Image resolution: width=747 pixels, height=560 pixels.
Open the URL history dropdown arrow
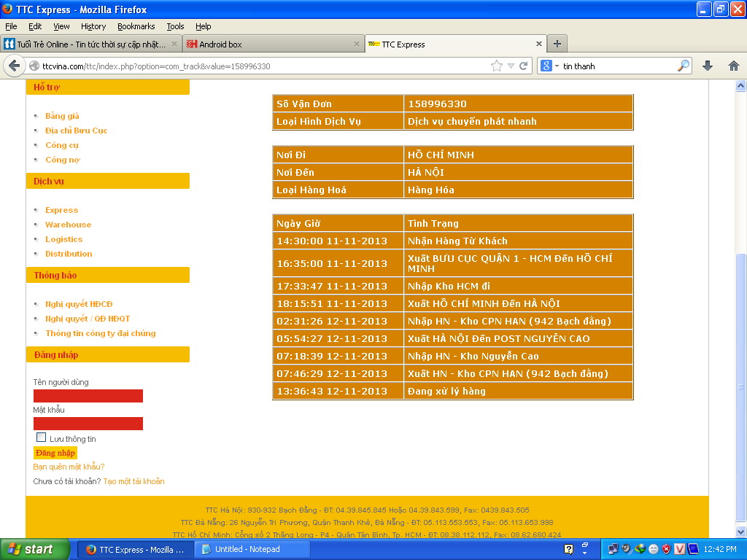pos(510,66)
